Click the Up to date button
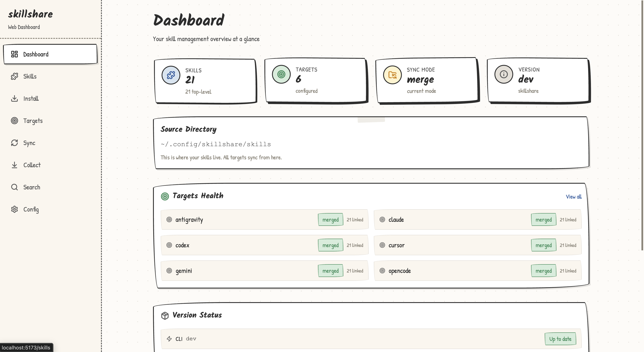Screen dimensions: 644x352 [x=560, y=339]
